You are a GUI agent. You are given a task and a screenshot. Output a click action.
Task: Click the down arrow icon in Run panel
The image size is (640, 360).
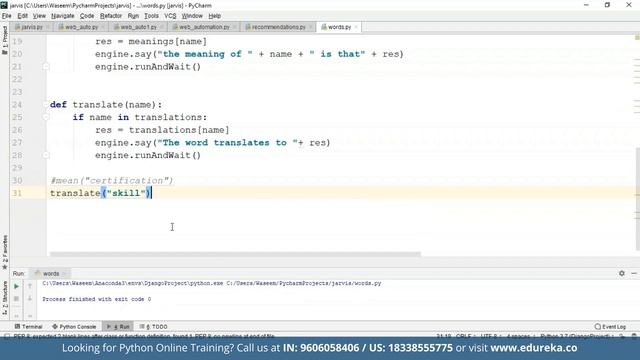(x=30, y=299)
